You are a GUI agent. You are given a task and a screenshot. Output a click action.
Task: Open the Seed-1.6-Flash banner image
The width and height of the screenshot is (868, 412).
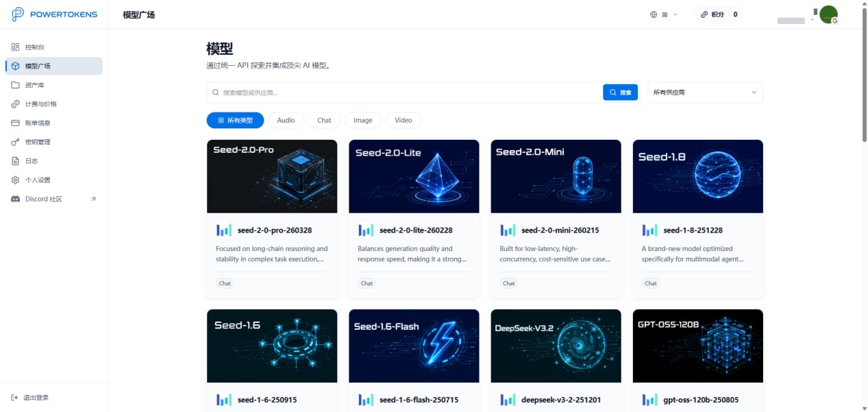(414, 346)
